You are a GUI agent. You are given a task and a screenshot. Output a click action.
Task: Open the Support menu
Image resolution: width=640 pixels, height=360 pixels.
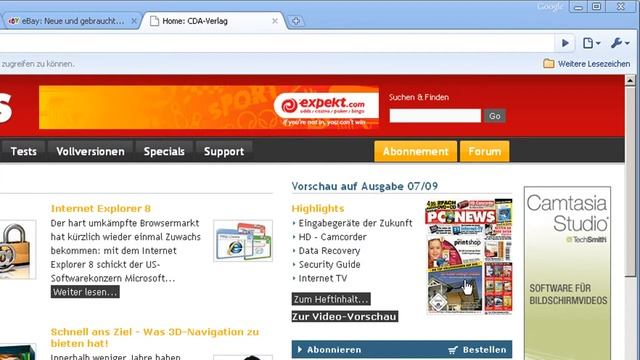tap(224, 151)
